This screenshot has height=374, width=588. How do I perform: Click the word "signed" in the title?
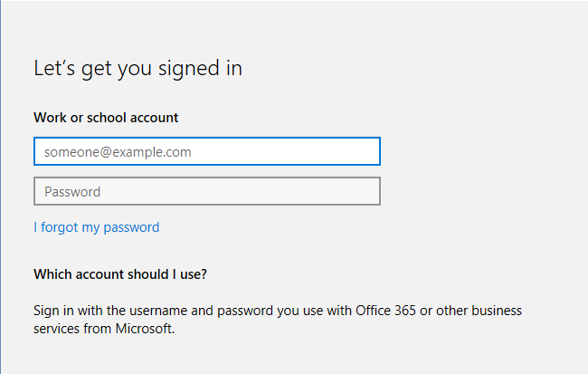pos(193,68)
